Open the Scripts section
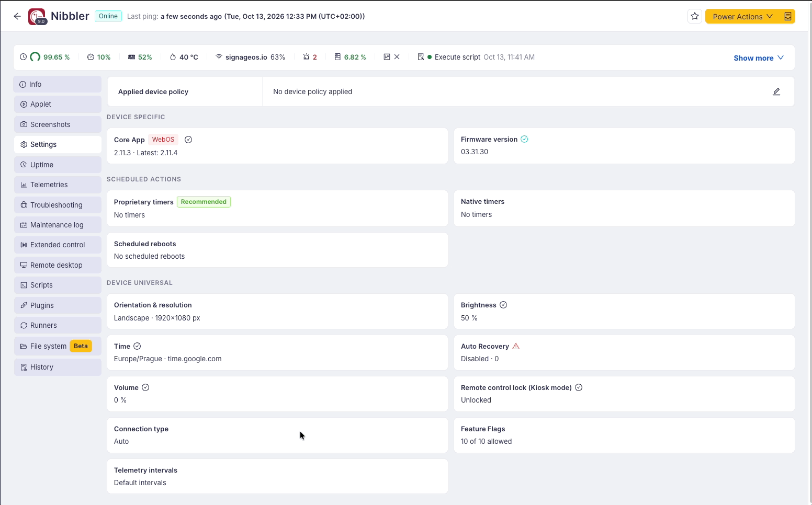This screenshot has width=812, height=505. (58, 285)
